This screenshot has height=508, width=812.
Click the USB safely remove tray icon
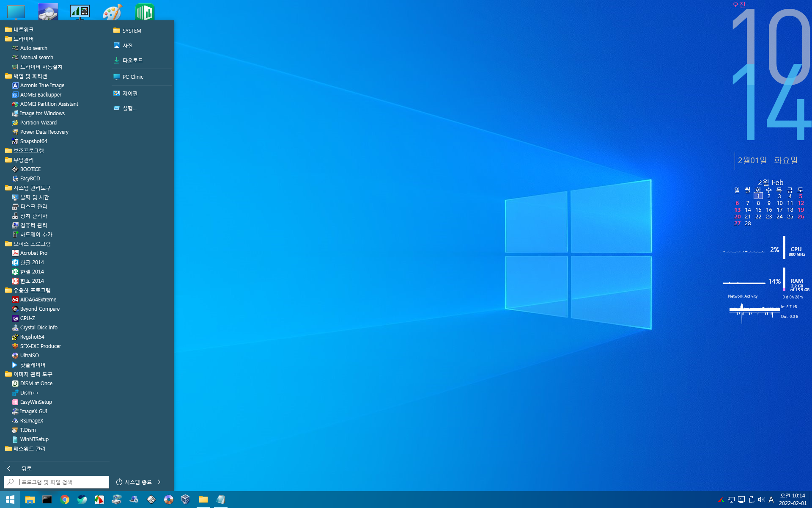pos(752,500)
